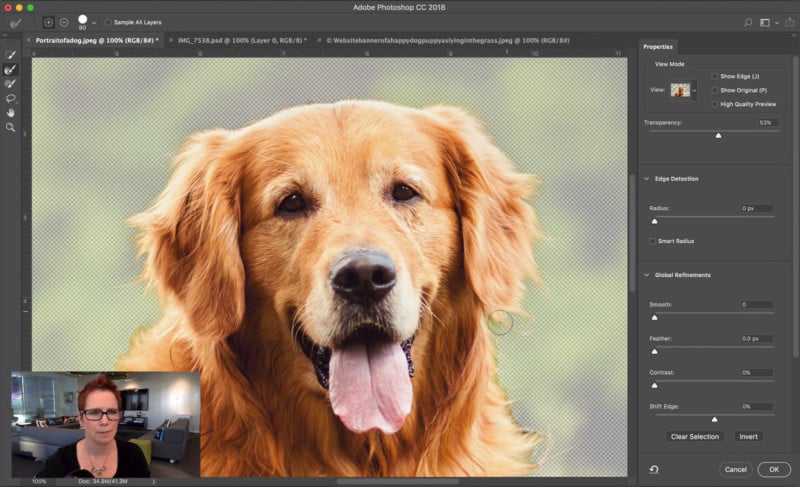800x487 pixels.
Task: Collapse the left toolbar double-arrow
Action: 5,35
